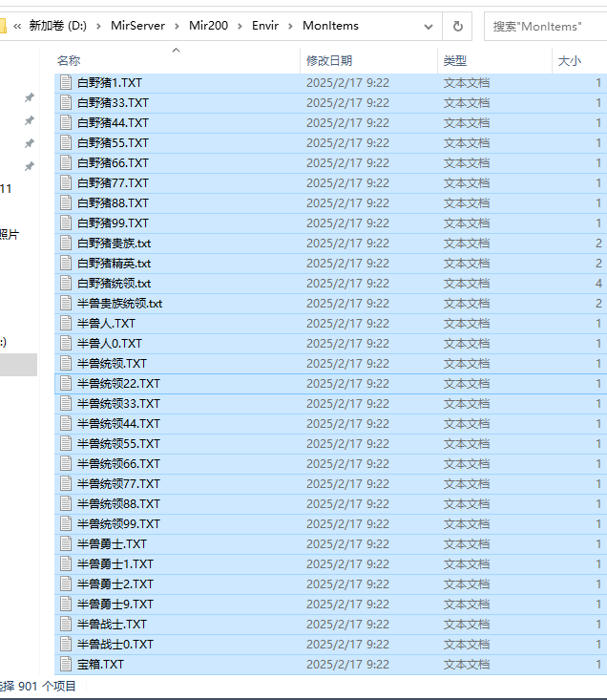
Task: Click 新加卷 (D:) in the breadcrumb
Action: 58,26
